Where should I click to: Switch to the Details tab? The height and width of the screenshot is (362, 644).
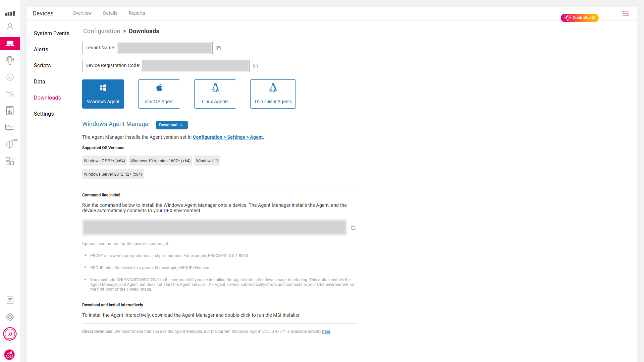click(110, 13)
